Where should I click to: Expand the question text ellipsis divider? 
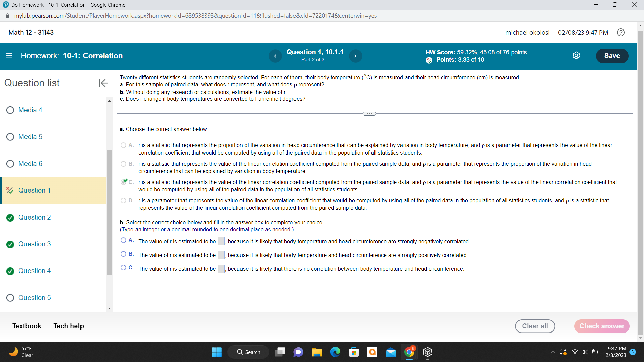[x=369, y=114]
